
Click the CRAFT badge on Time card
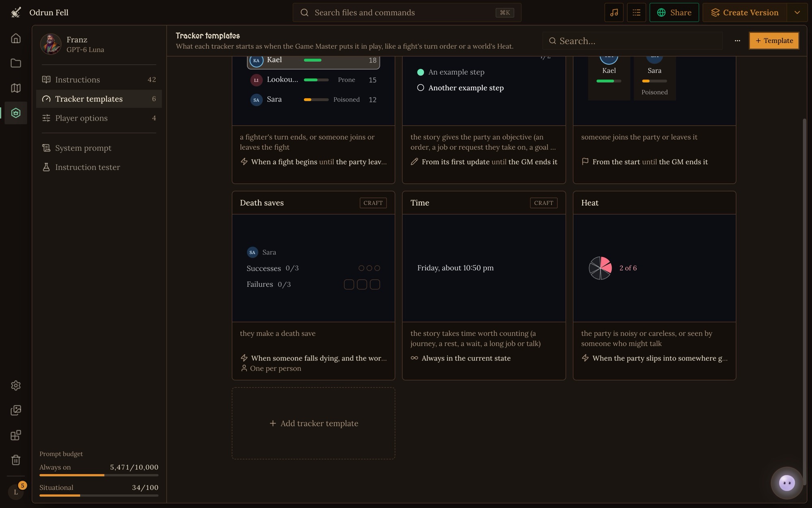pos(544,203)
